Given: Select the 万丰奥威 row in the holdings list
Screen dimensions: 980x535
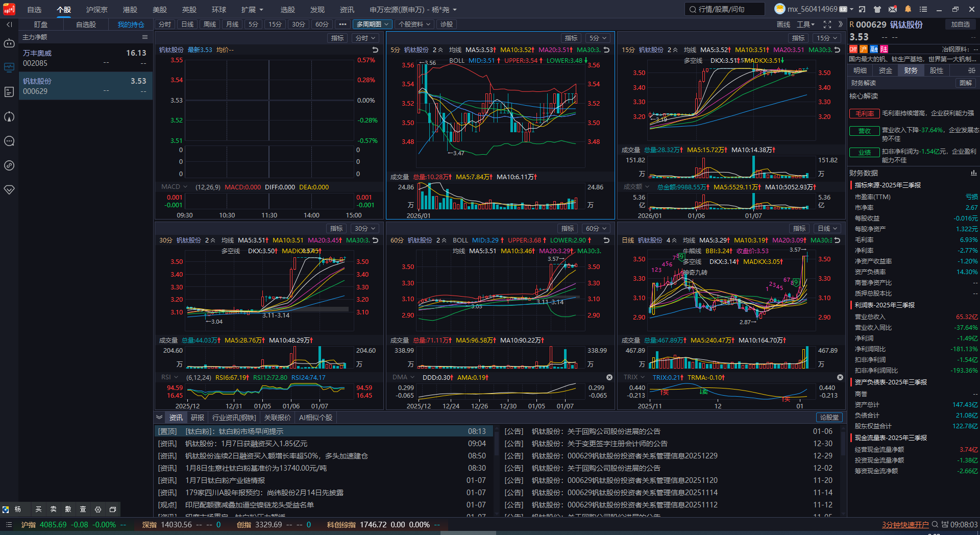Looking at the screenshot, I should point(85,58).
